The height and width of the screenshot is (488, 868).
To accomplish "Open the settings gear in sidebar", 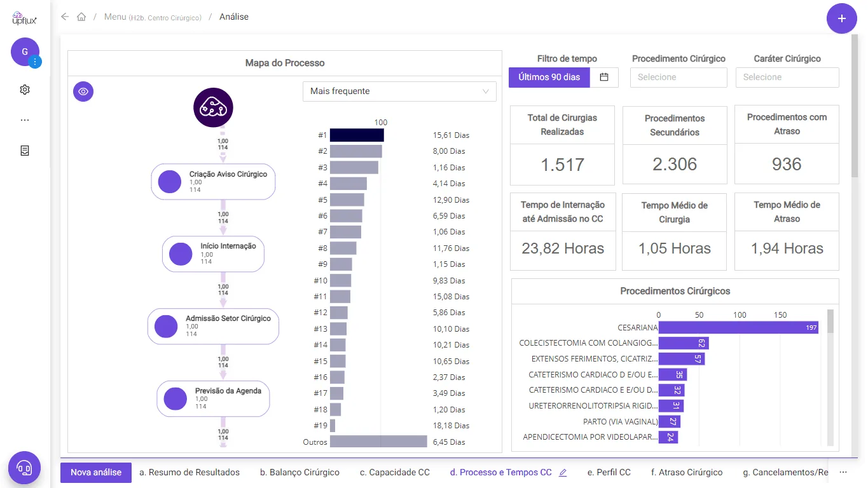I will click(25, 90).
